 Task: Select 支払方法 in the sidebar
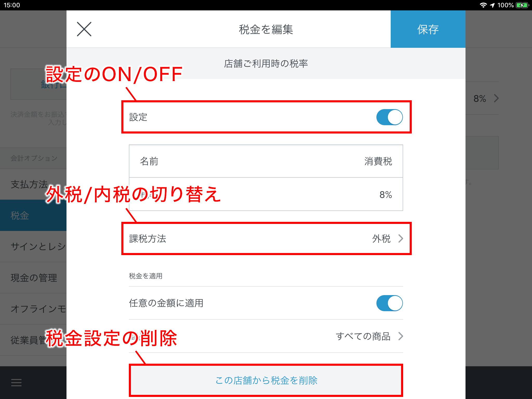[x=33, y=184]
